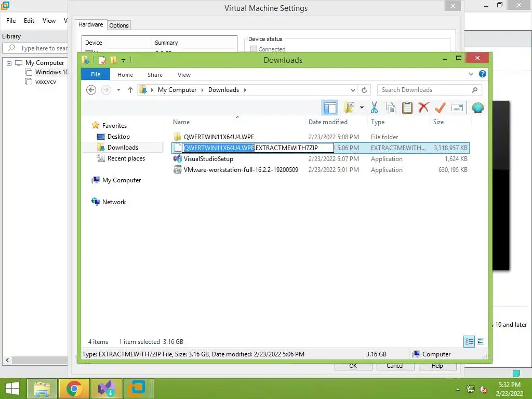Screen dimensions: 532x399
Task: Switch to Details view icon in status bar
Action: point(469,342)
